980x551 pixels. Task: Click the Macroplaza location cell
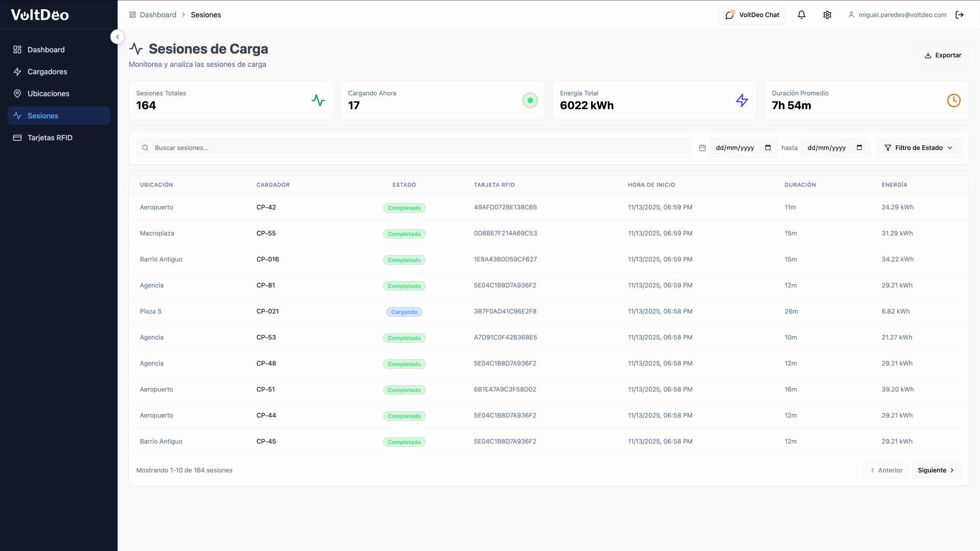pos(157,233)
